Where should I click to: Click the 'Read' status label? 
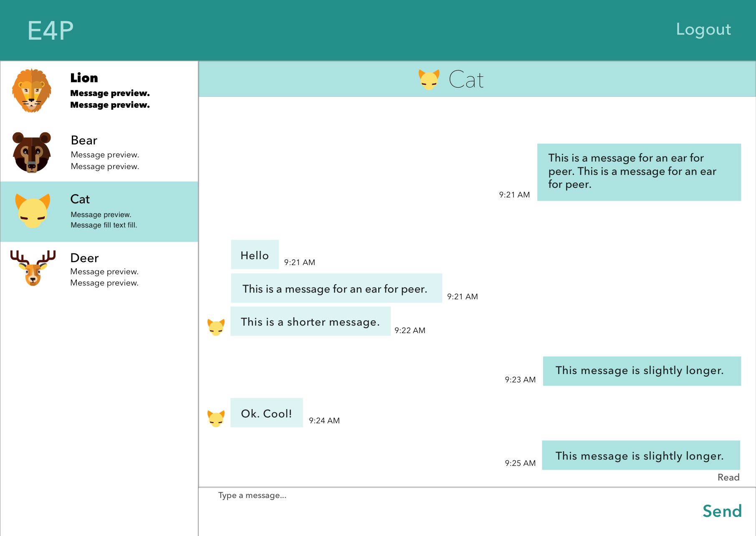tap(728, 478)
